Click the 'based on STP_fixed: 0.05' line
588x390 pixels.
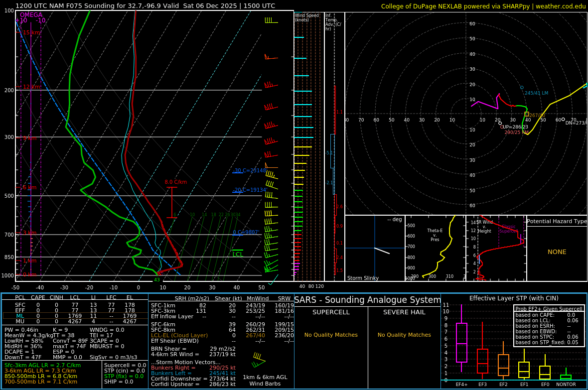click(547, 342)
